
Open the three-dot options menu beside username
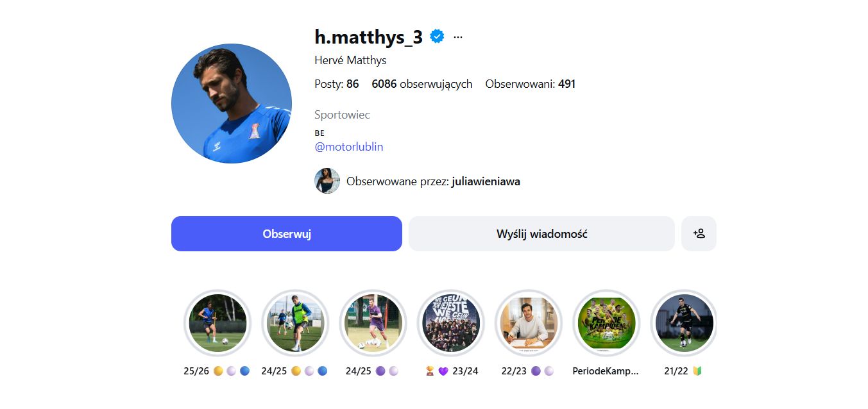(x=458, y=37)
